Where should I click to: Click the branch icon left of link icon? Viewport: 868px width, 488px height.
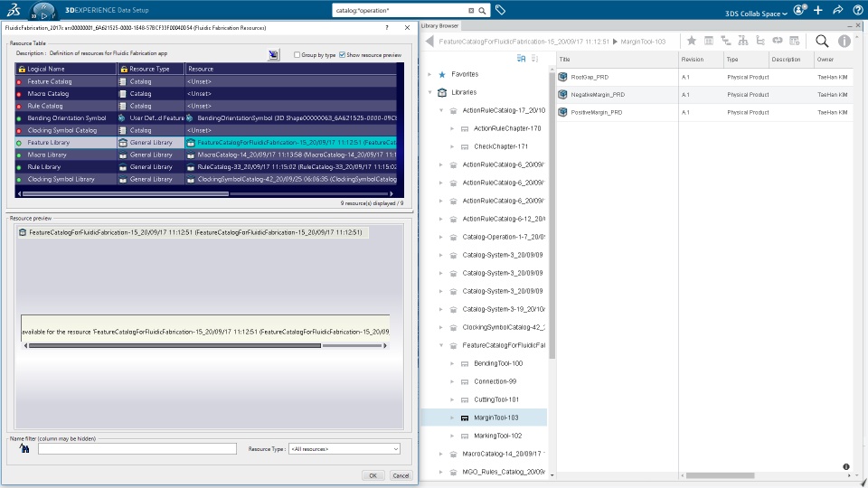pyautogui.click(x=760, y=41)
